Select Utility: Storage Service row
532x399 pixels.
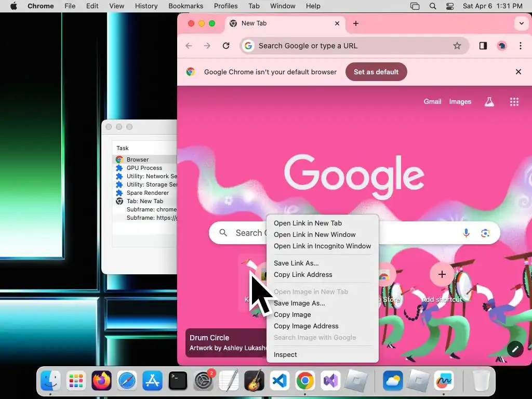point(145,184)
